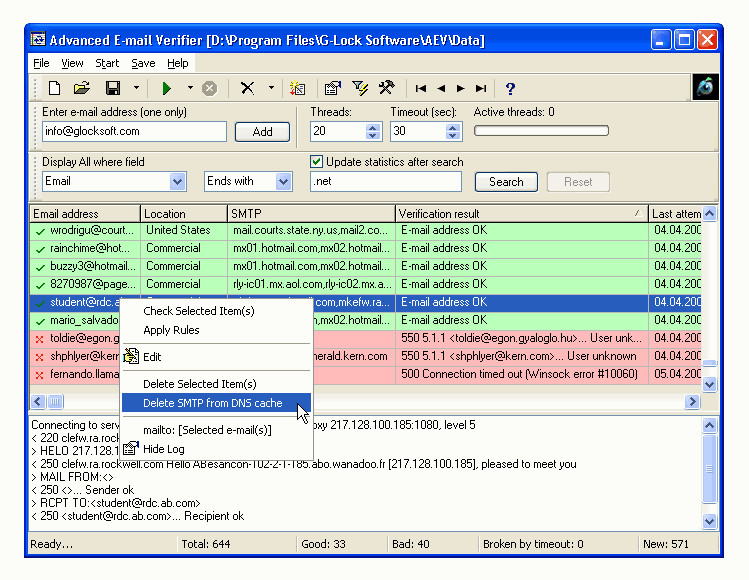Toggle Update statistics after search checkbox
Viewport: 749px width, 580px height.
tap(317, 162)
